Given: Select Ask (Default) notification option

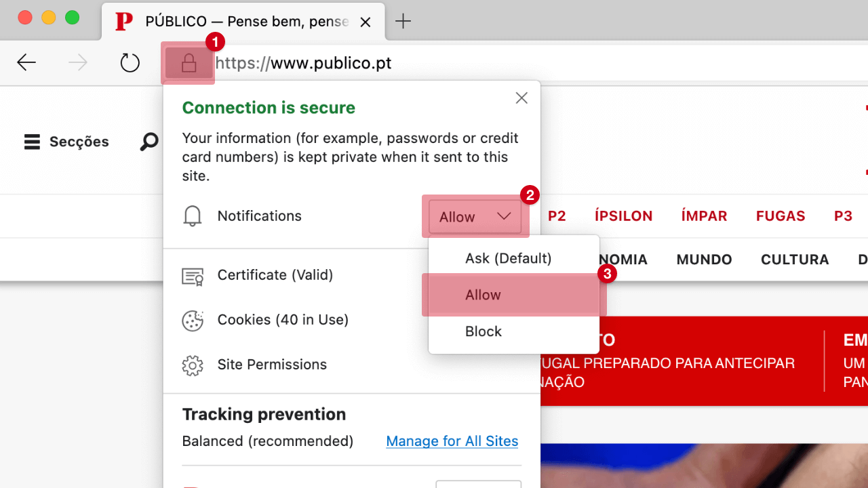Looking at the screenshot, I should 508,258.
